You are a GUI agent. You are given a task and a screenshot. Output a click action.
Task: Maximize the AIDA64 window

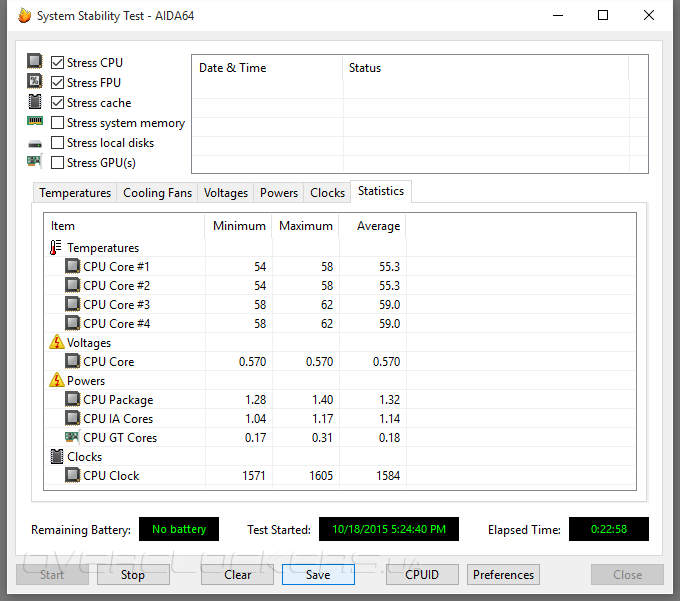pos(603,16)
